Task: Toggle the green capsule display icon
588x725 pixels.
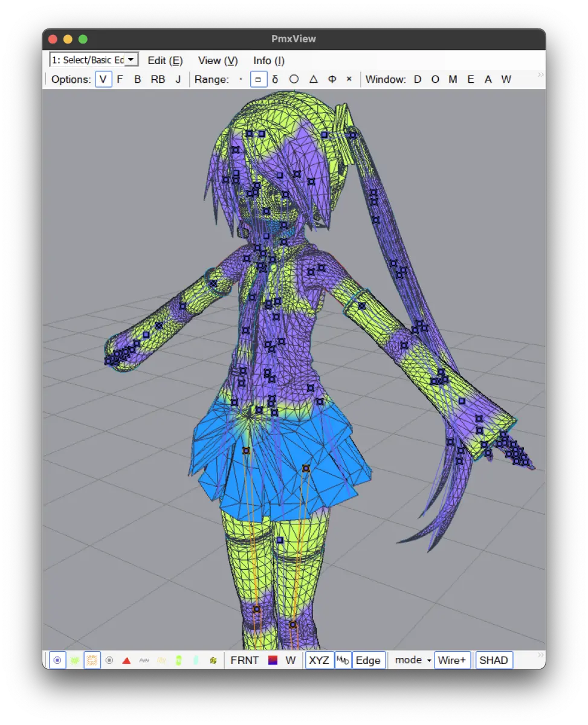Action: pyautogui.click(x=178, y=660)
